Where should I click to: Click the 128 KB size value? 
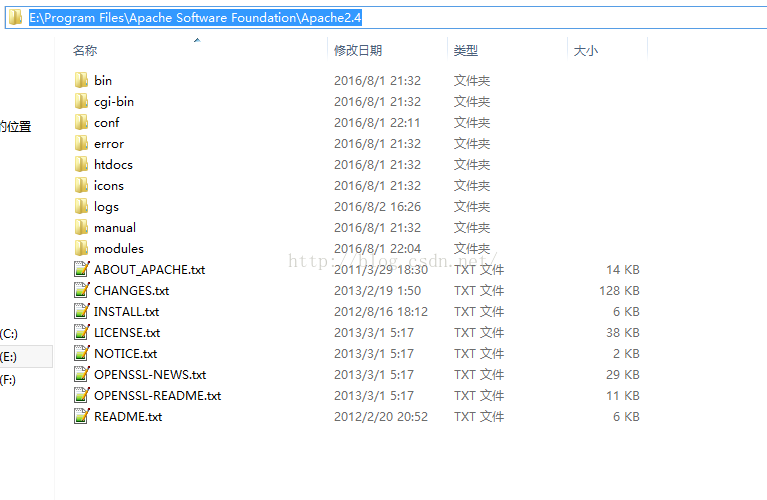(x=619, y=291)
